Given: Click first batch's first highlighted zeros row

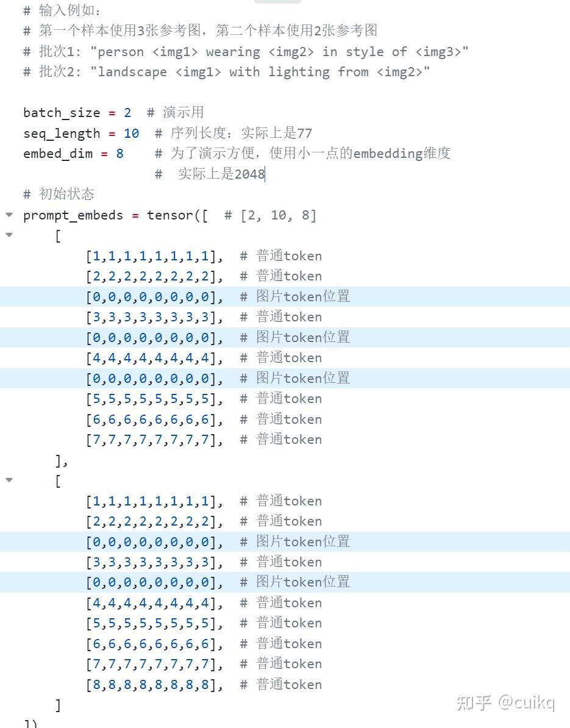Looking at the screenshot, I should [x=285, y=297].
